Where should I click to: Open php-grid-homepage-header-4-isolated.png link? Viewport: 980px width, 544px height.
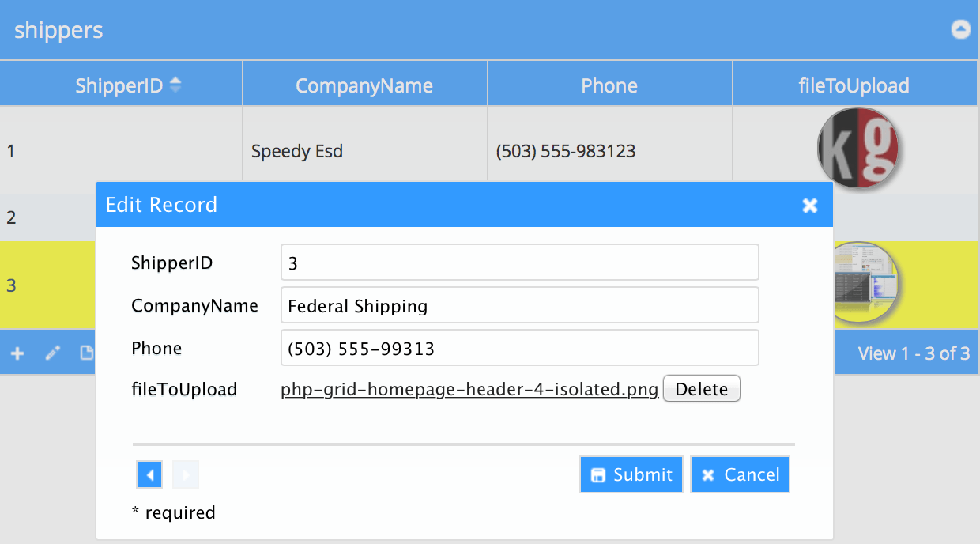469,390
